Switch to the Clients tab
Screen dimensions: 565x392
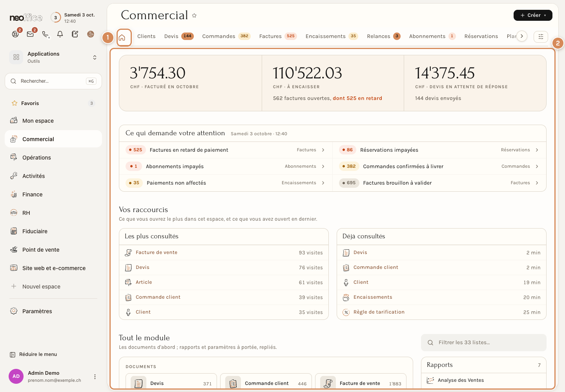pyautogui.click(x=146, y=36)
